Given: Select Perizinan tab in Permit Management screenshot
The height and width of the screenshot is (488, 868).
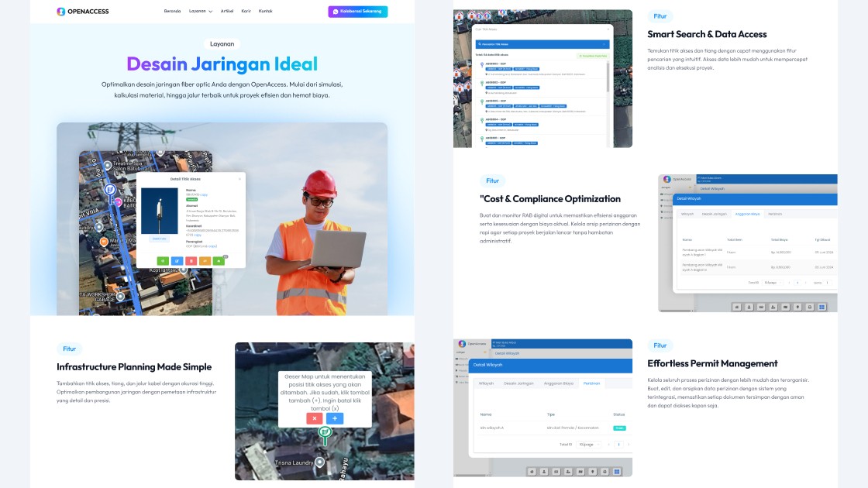Looking at the screenshot, I should pyautogui.click(x=592, y=383).
